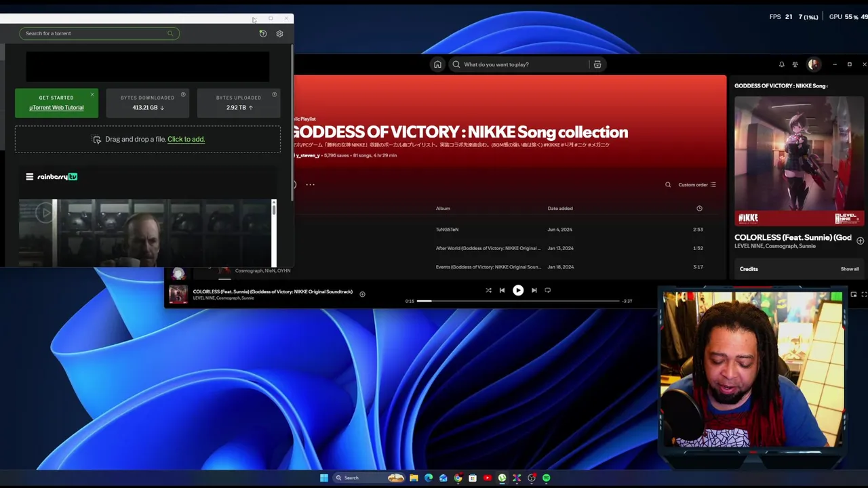
Task: Open uTorrent help icon
Action: (x=263, y=33)
